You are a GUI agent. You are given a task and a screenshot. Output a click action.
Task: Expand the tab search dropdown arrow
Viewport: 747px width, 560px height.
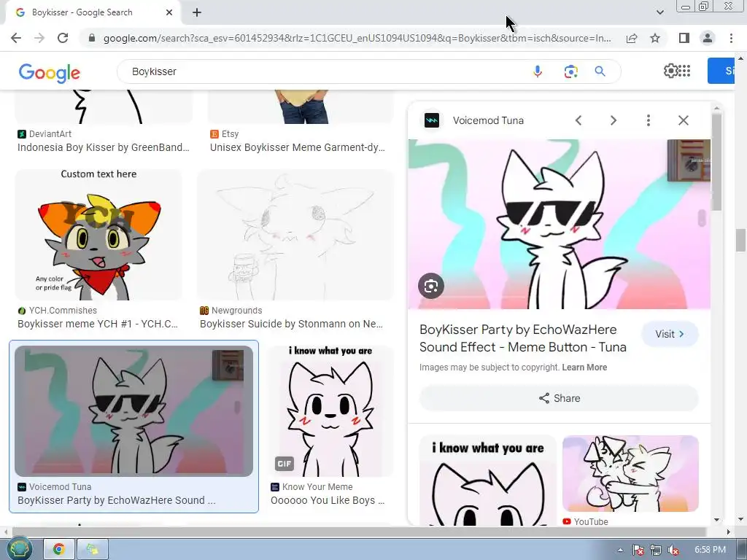click(x=659, y=12)
